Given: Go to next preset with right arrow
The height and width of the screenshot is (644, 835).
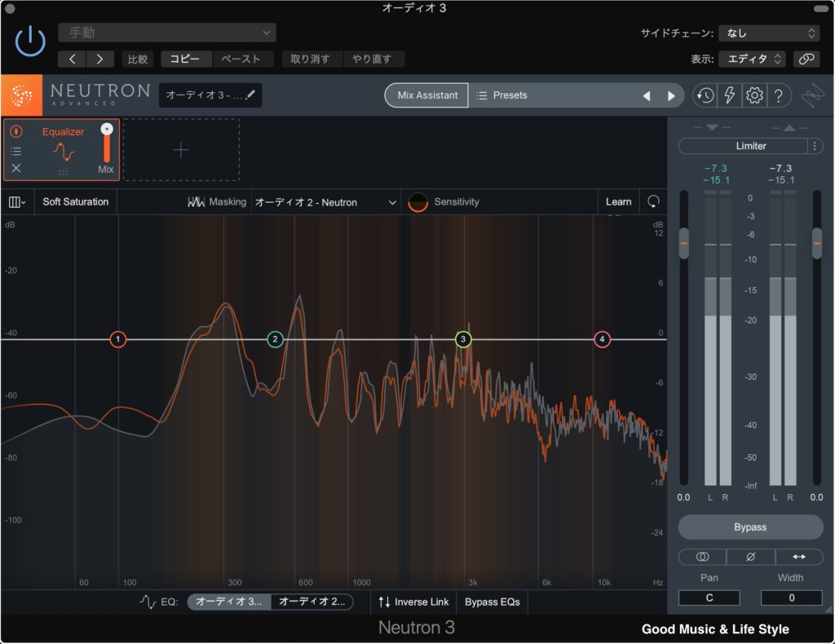Looking at the screenshot, I should click(100, 59).
